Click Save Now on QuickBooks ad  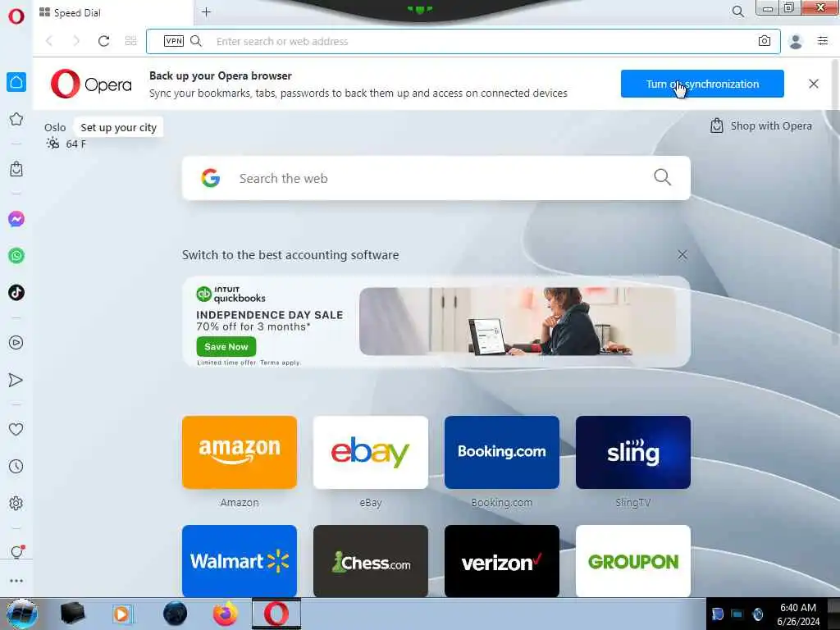(226, 347)
